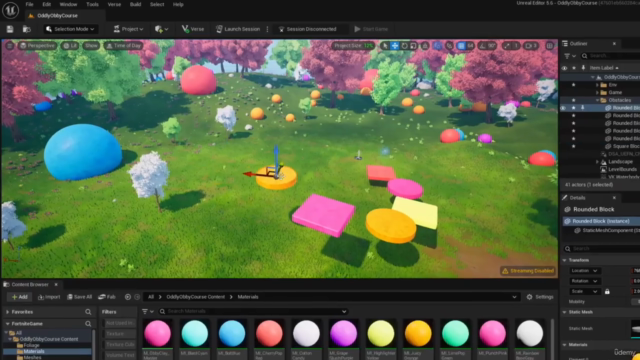The width and height of the screenshot is (640, 360).
Task: Click the Launch Session button
Action: point(238,29)
